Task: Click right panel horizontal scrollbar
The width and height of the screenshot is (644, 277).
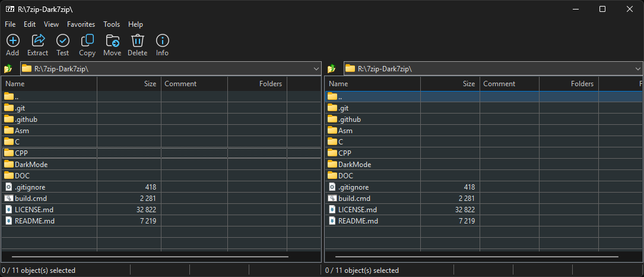Action: point(477,257)
